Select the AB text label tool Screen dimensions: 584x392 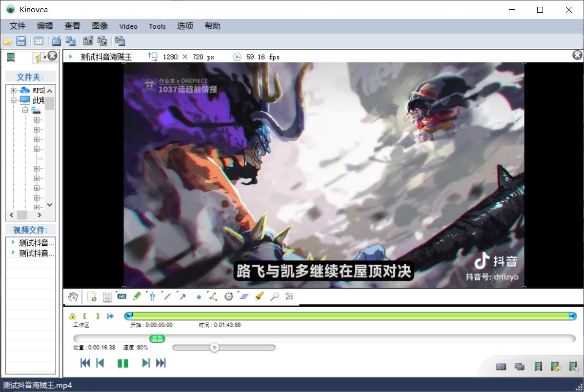point(122,297)
